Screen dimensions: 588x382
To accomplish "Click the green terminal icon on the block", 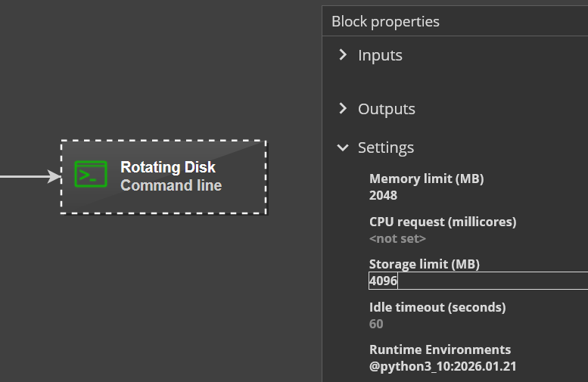I will [91, 175].
